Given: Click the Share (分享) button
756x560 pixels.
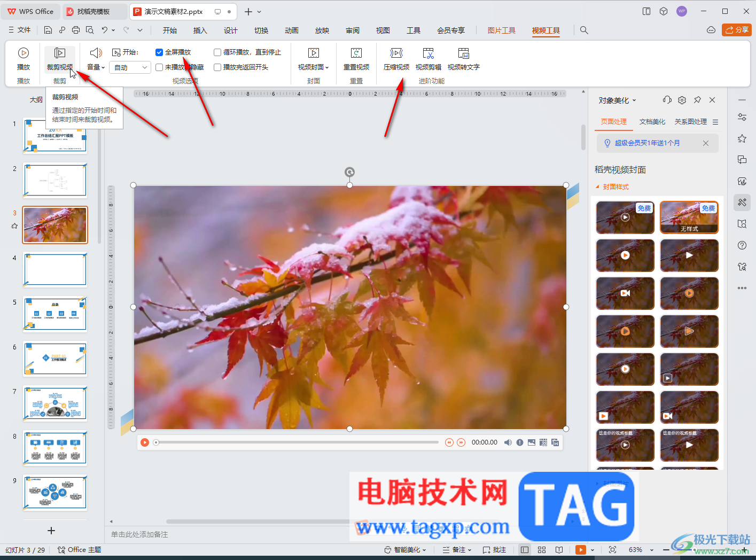Looking at the screenshot, I should coord(737,30).
